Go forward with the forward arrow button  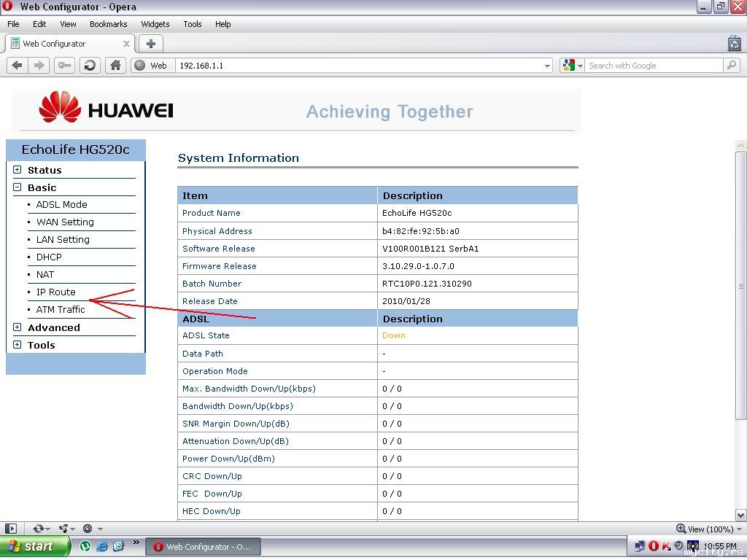(x=39, y=65)
